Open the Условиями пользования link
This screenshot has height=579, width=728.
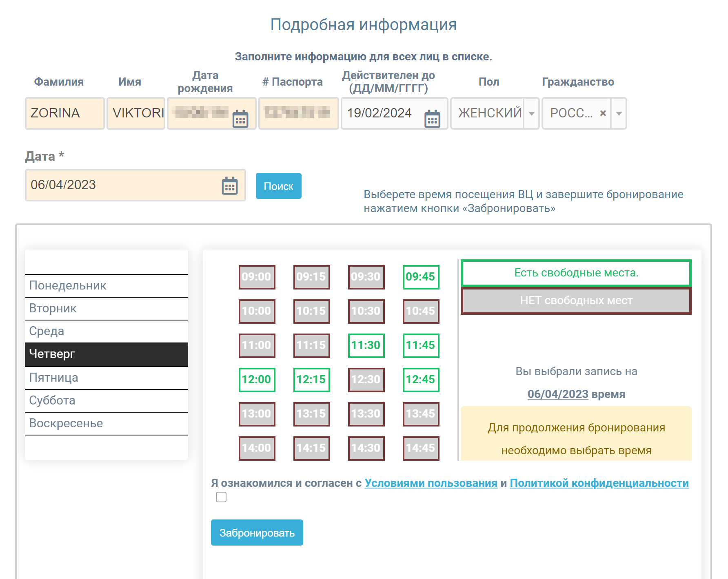point(431,483)
